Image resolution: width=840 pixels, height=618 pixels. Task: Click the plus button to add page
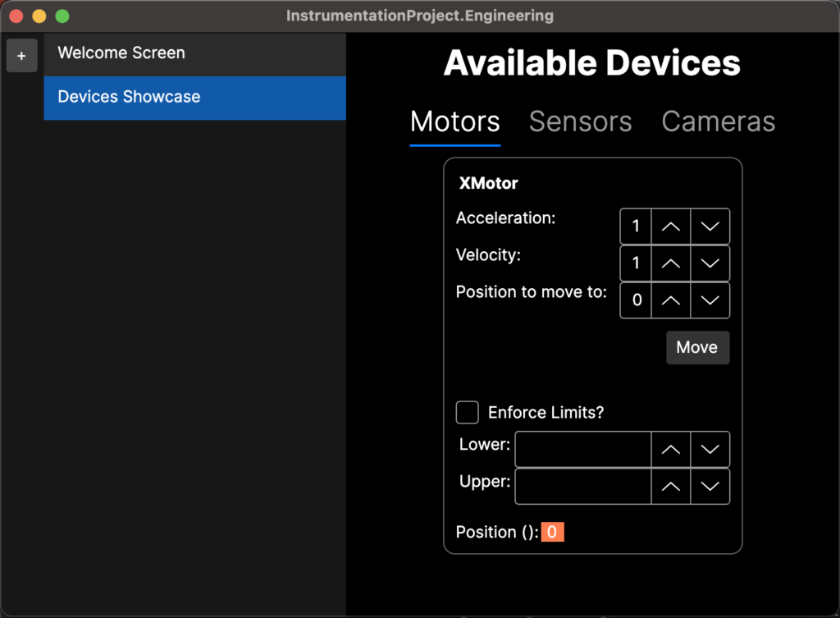(21, 57)
